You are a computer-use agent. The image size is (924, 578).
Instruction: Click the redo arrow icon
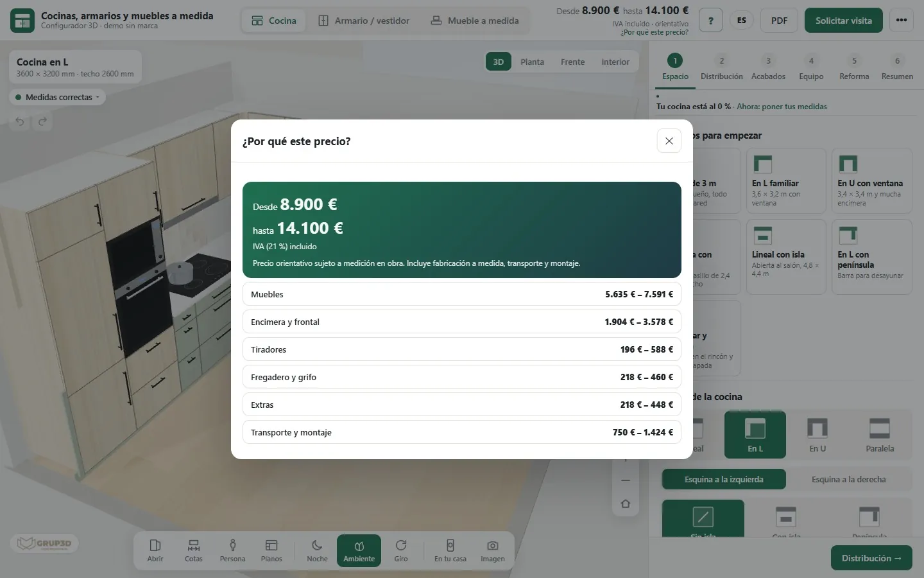point(42,121)
